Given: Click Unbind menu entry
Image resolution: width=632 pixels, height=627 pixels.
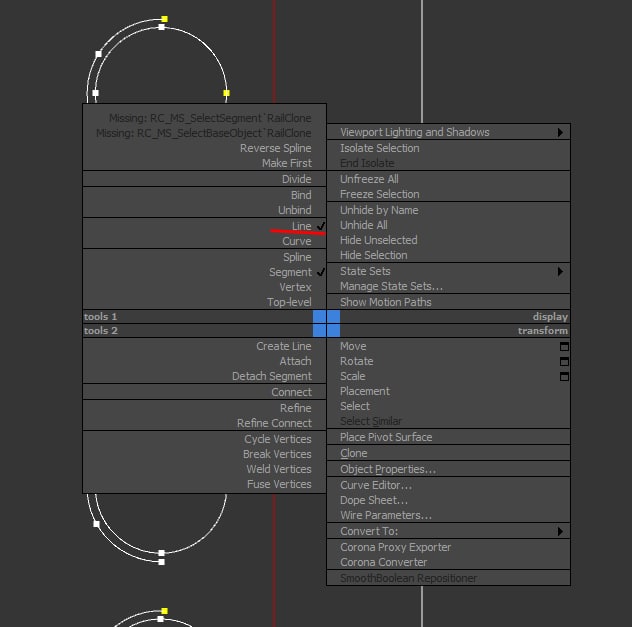Looking at the screenshot, I should click(295, 210).
